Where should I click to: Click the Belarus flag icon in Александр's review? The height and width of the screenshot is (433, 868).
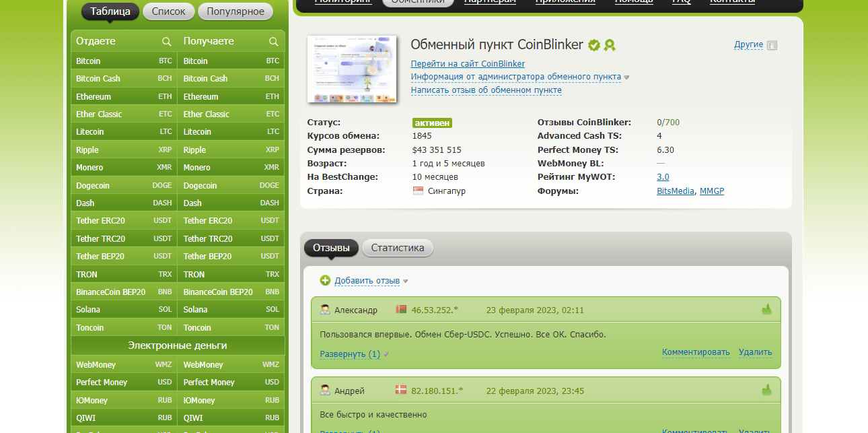click(402, 310)
